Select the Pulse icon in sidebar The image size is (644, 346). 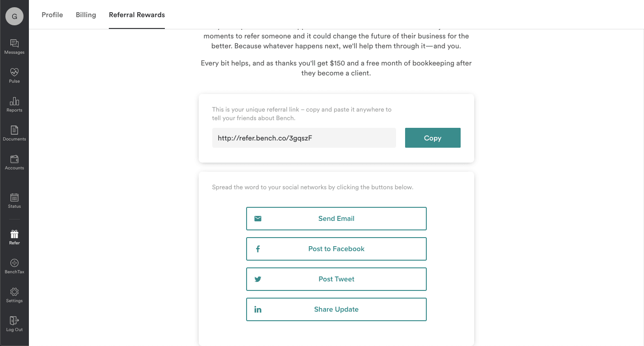pyautogui.click(x=14, y=76)
